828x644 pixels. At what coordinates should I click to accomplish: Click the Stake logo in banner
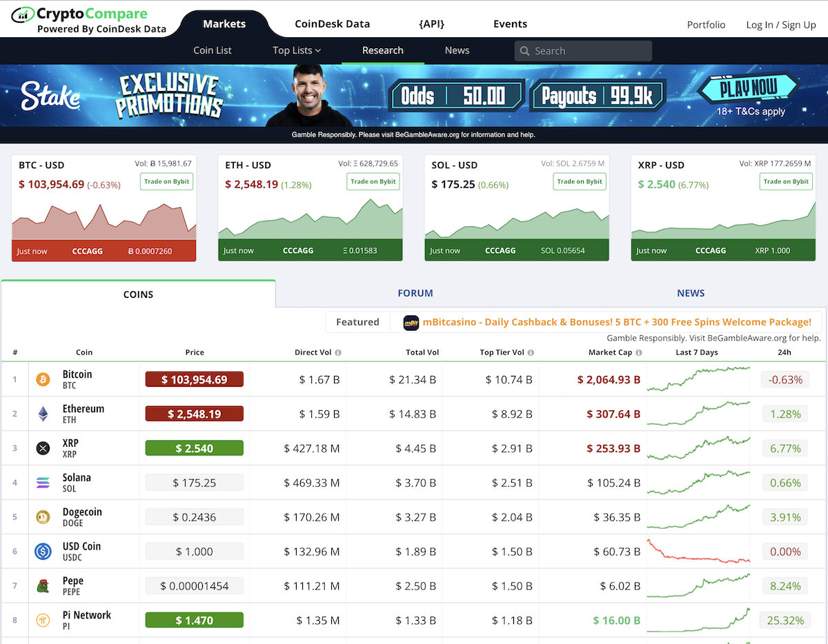coord(50,96)
